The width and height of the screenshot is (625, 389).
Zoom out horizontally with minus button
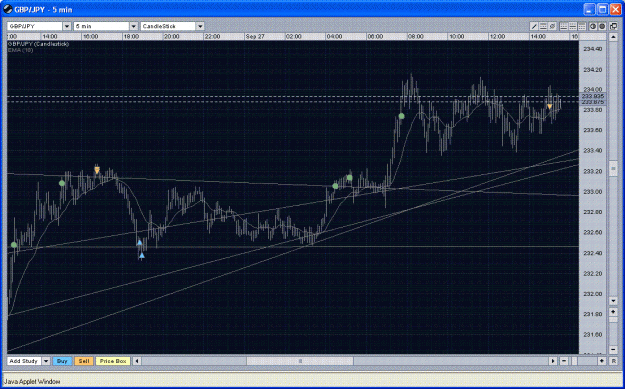(564, 361)
